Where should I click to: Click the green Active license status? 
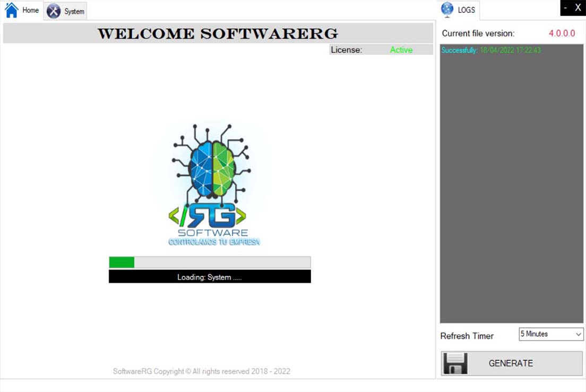(x=401, y=50)
